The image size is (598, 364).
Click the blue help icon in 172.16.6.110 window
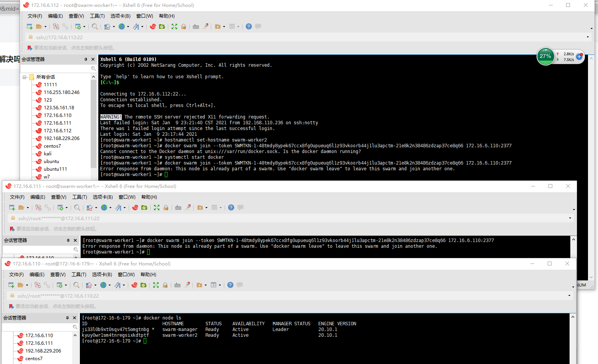tap(230, 285)
